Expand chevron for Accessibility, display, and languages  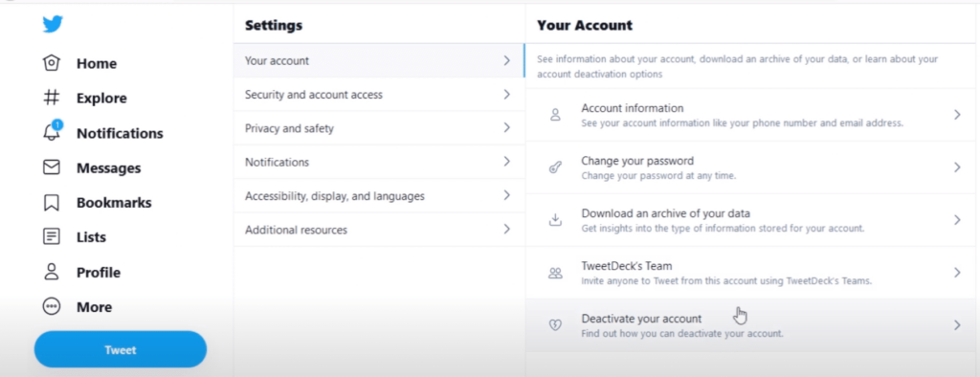point(507,195)
